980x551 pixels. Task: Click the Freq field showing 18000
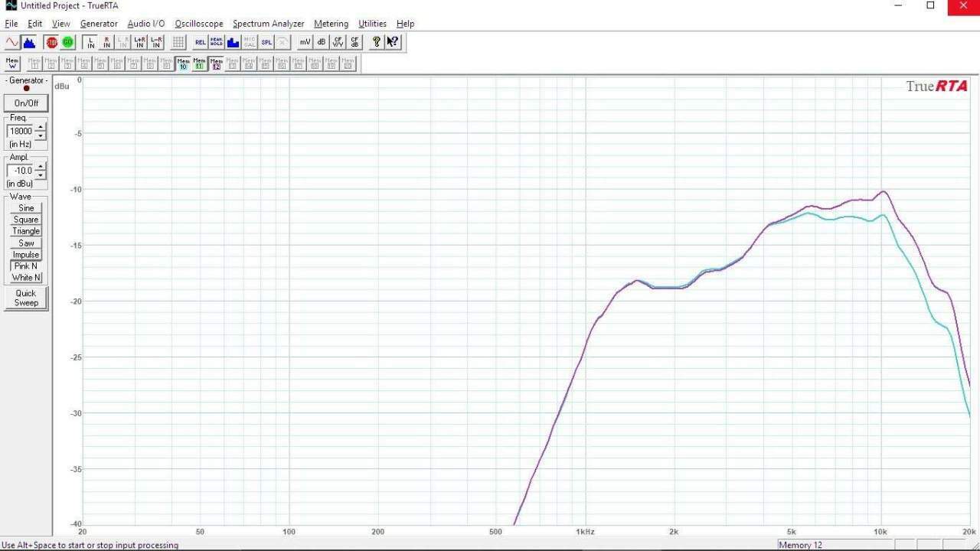coord(21,131)
